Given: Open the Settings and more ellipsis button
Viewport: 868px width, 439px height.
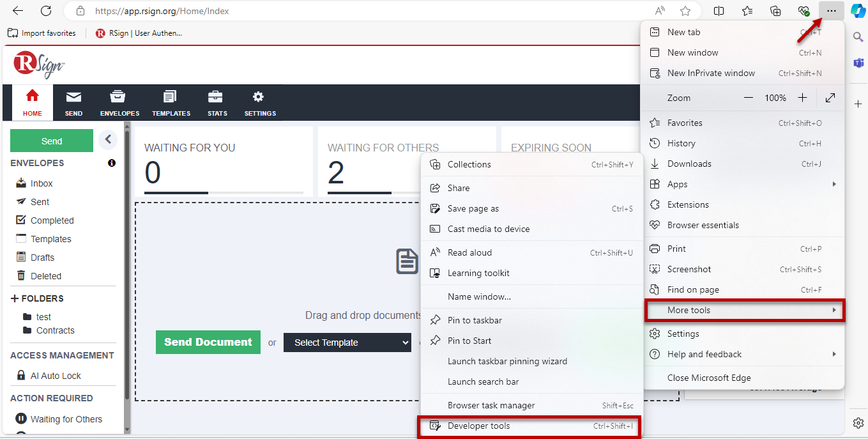Looking at the screenshot, I should (x=831, y=11).
